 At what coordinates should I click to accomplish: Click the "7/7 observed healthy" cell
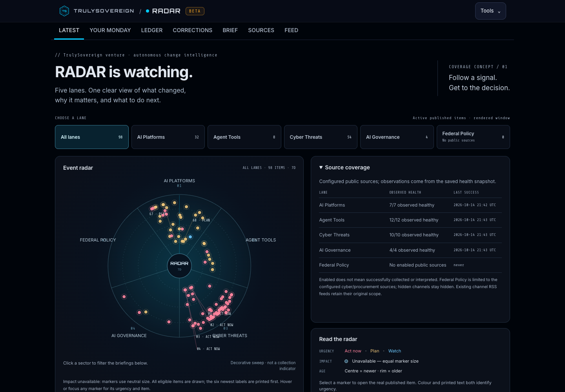point(412,205)
